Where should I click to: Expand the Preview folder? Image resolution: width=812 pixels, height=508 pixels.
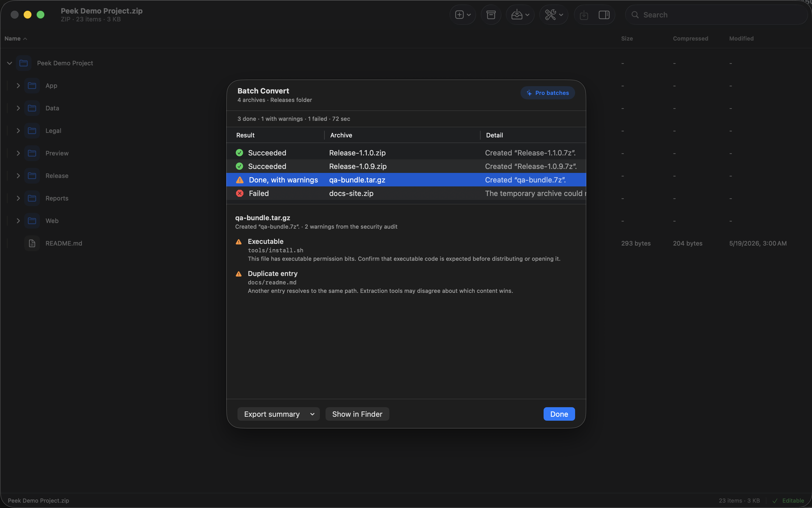[x=18, y=153]
